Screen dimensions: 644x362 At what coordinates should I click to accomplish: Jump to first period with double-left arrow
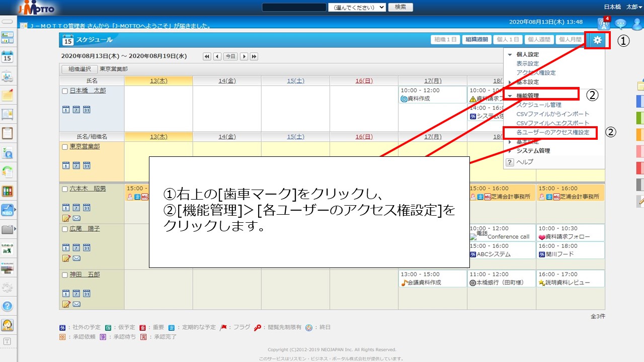(x=207, y=56)
